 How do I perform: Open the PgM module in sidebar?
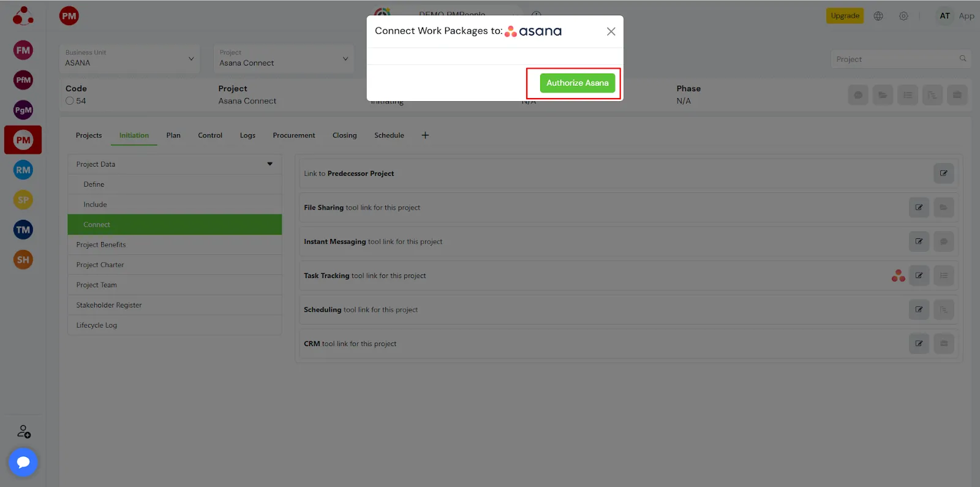(x=23, y=110)
